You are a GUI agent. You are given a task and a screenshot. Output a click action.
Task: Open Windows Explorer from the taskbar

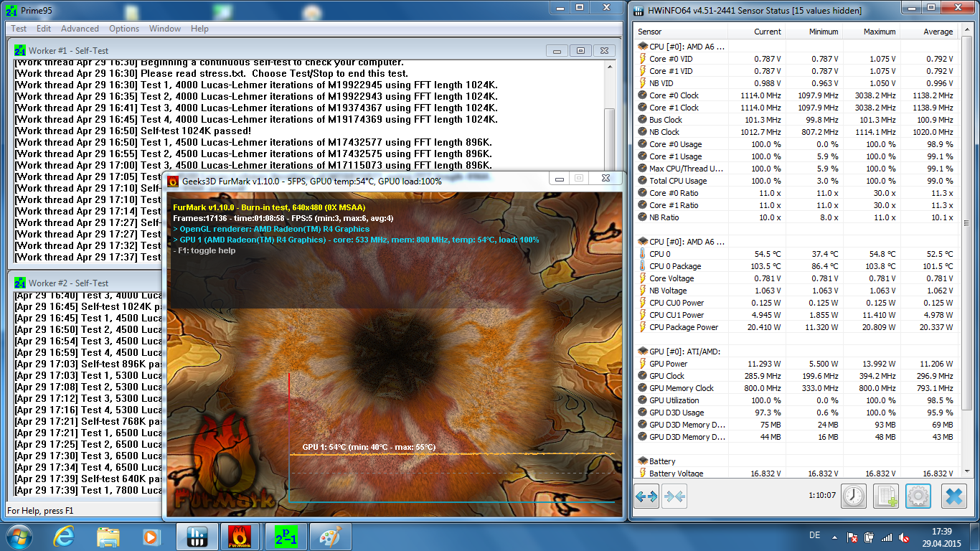[108, 537]
